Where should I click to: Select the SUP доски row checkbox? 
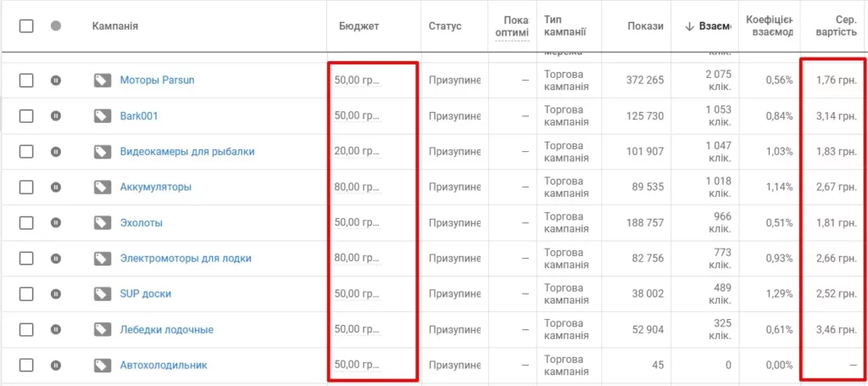point(26,294)
